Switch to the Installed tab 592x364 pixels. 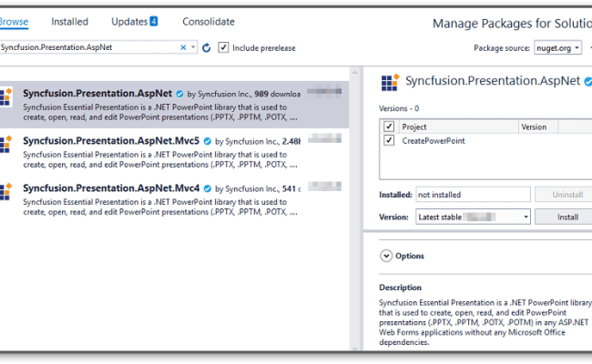[69, 22]
